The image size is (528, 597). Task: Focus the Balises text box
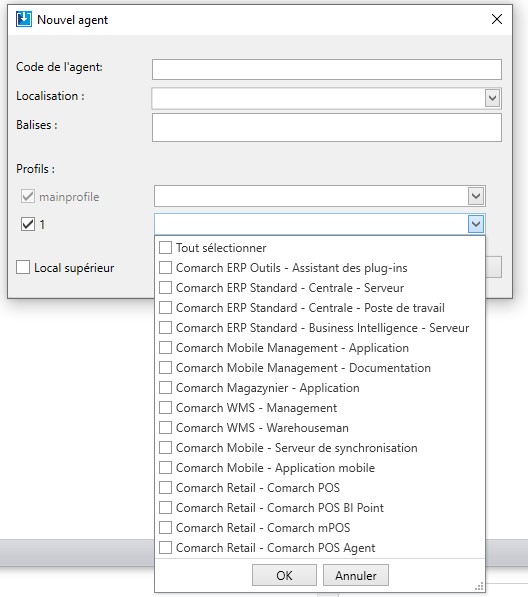coord(327,128)
